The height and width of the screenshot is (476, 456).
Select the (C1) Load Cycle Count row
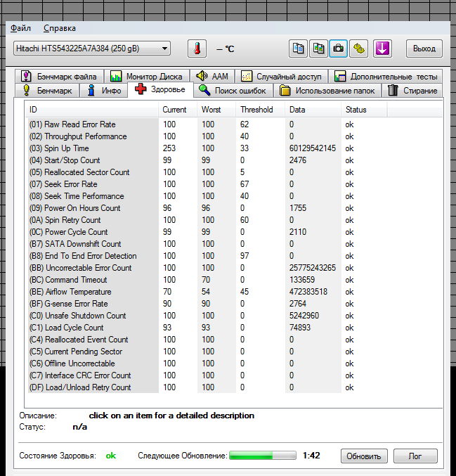(207, 328)
